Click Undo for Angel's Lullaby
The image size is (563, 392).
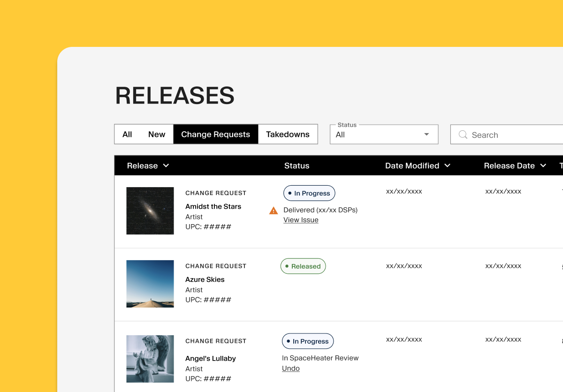click(x=291, y=368)
